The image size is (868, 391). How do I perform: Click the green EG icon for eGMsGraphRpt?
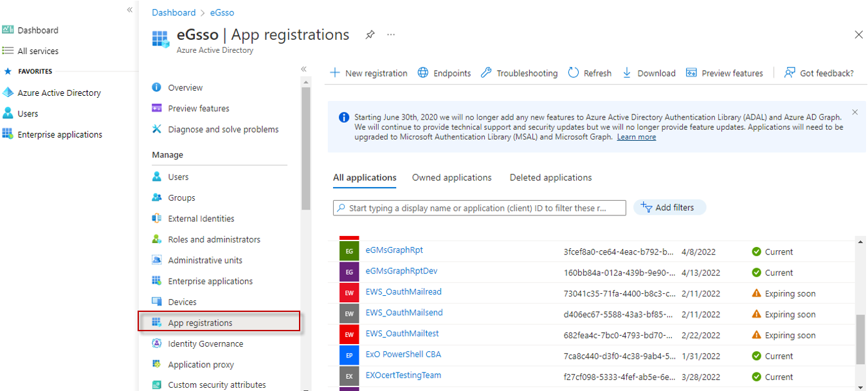(x=348, y=251)
